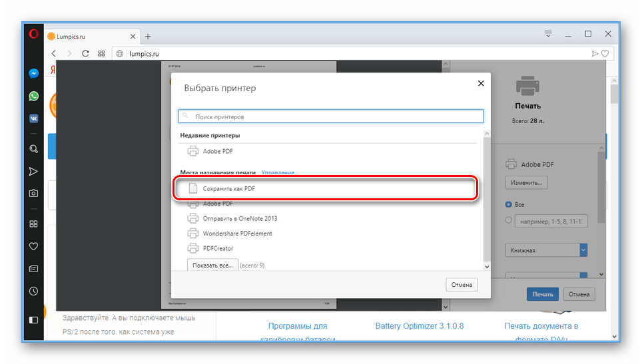Open Speed Dial from address bar
This screenshot has width=642, height=364.
click(x=101, y=54)
